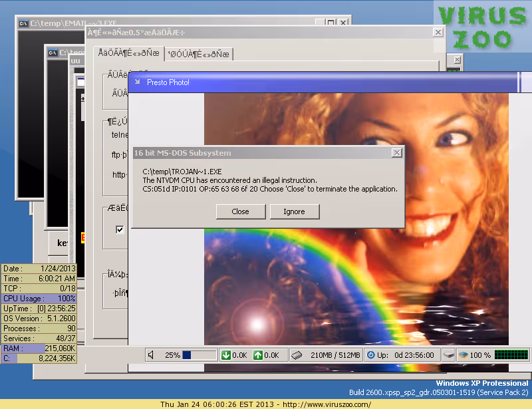Switch to the second tab in the garbled dialog
This screenshot has width=532, height=409.
(199, 55)
